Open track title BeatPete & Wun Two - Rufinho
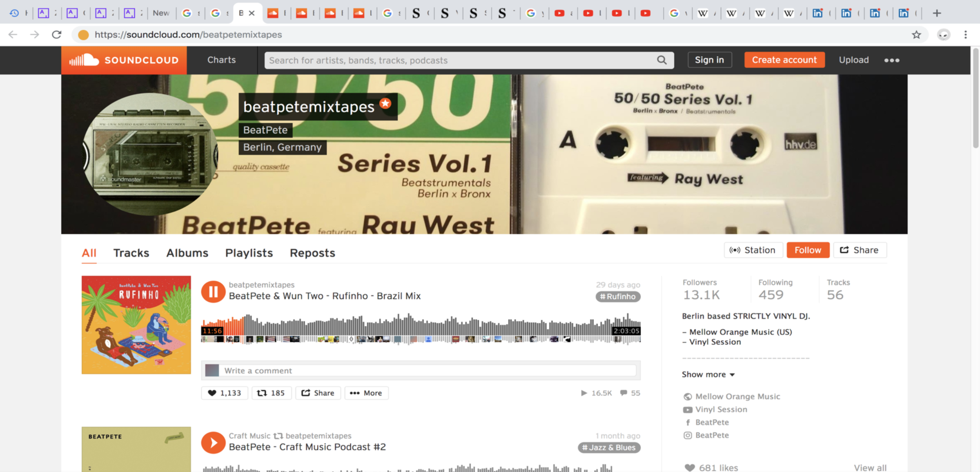Screen dimensions: 980x472 click(325, 296)
